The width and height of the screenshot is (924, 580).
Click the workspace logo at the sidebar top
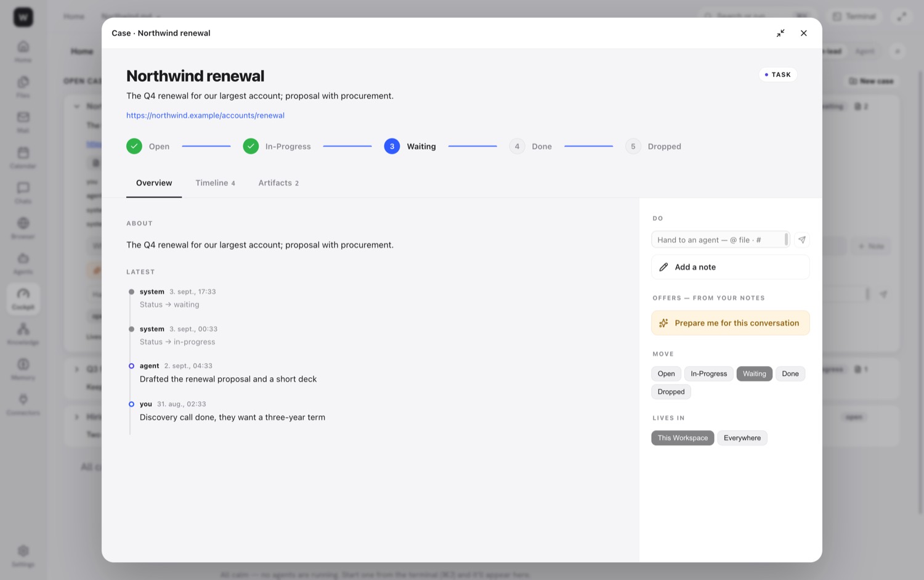[x=23, y=17]
